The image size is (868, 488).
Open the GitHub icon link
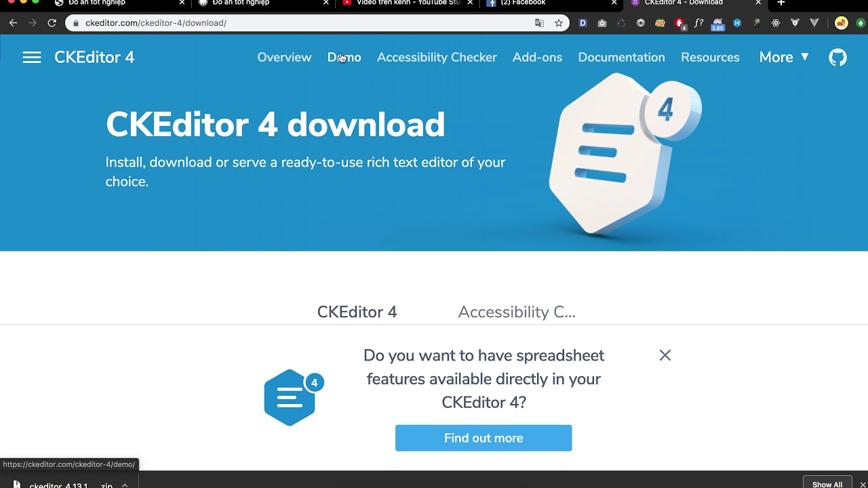tap(837, 58)
